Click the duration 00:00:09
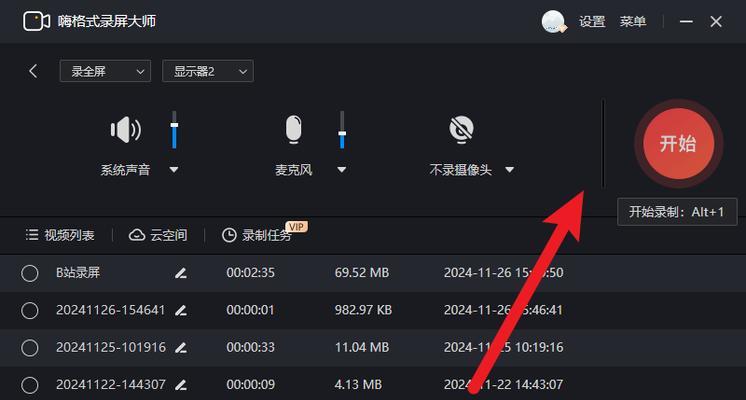The width and height of the screenshot is (746, 400). [x=251, y=384]
